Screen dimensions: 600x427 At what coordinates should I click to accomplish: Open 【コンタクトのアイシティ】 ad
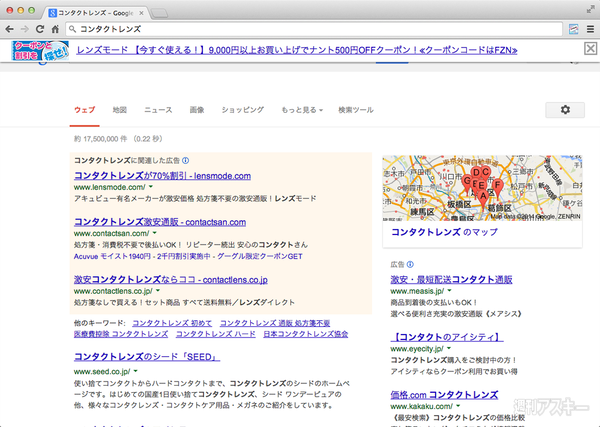click(x=447, y=337)
